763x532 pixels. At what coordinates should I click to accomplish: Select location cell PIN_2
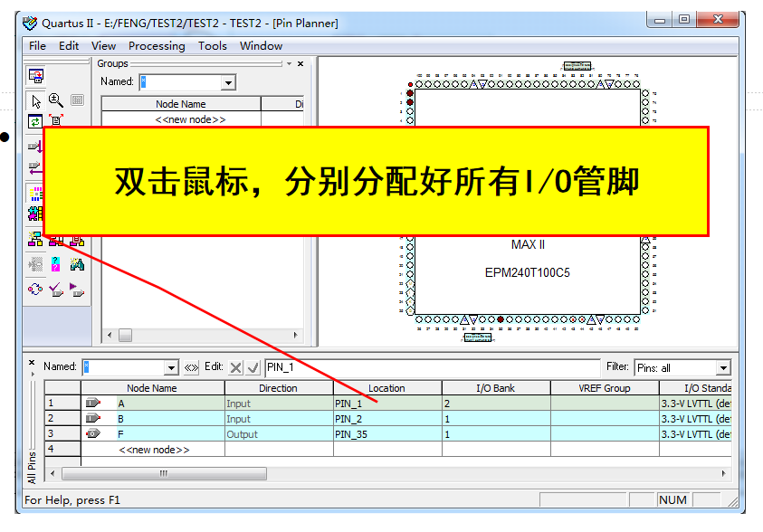[x=387, y=419]
